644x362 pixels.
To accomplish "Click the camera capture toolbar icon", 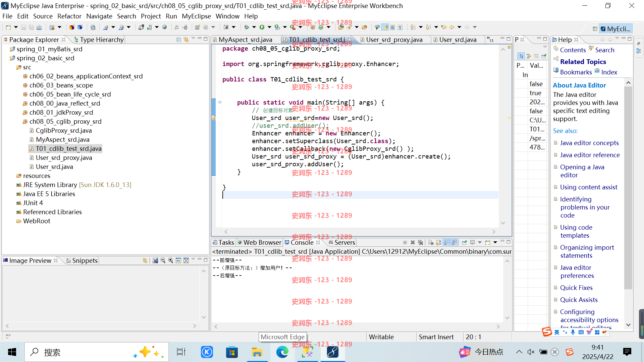I will [226, 27].
